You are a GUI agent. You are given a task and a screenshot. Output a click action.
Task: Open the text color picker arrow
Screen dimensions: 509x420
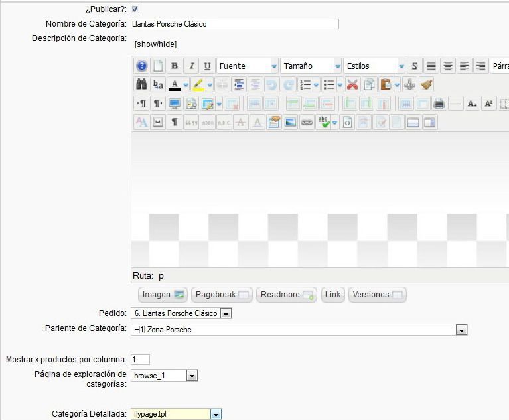click(x=186, y=85)
